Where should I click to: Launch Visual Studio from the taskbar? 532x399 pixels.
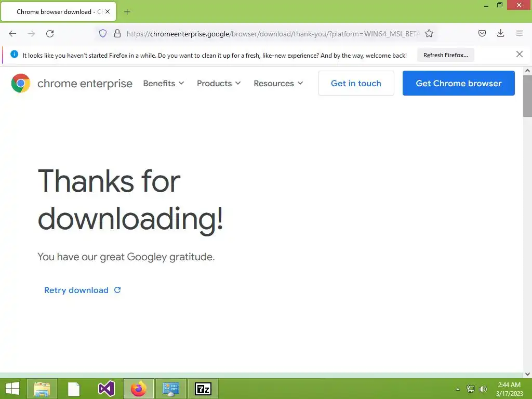[x=107, y=389]
